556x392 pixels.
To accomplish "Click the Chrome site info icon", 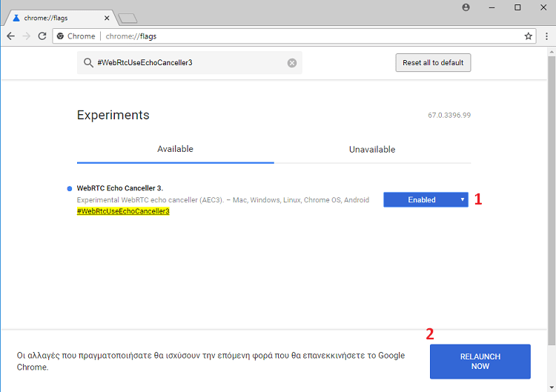I will click(x=60, y=36).
